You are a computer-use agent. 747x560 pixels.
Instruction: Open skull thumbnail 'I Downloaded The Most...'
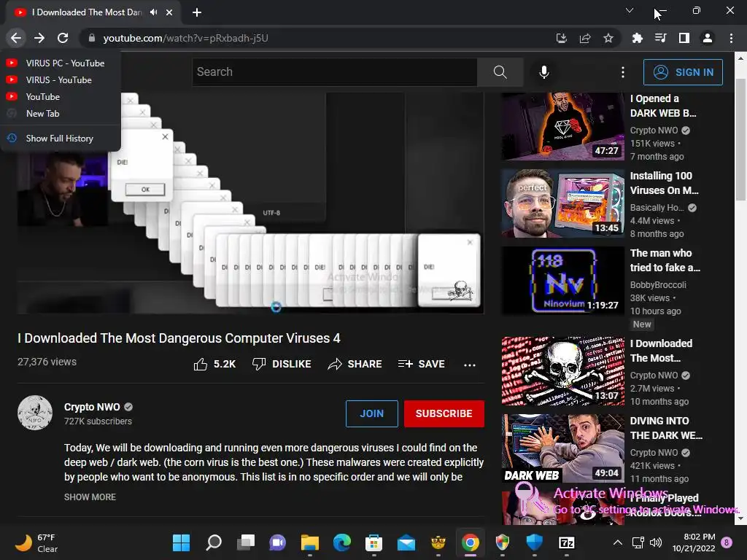click(562, 371)
